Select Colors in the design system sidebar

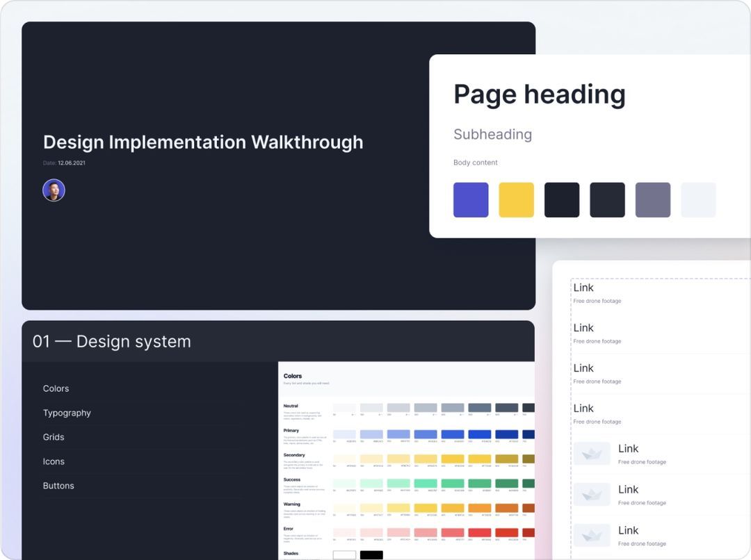[x=56, y=388]
